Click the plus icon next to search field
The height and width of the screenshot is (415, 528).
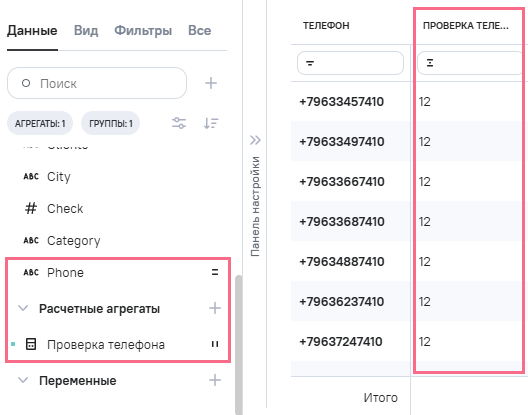(211, 83)
